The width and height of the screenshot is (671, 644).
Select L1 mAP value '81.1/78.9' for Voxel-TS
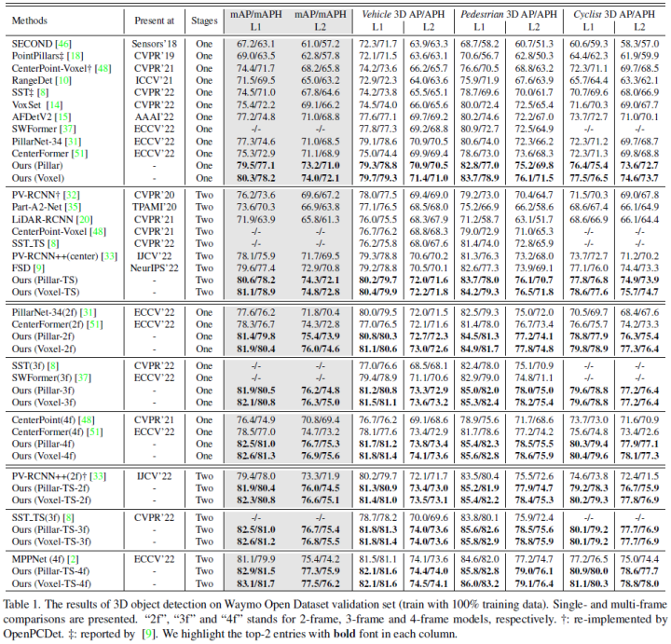pyautogui.click(x=256, y=293)
